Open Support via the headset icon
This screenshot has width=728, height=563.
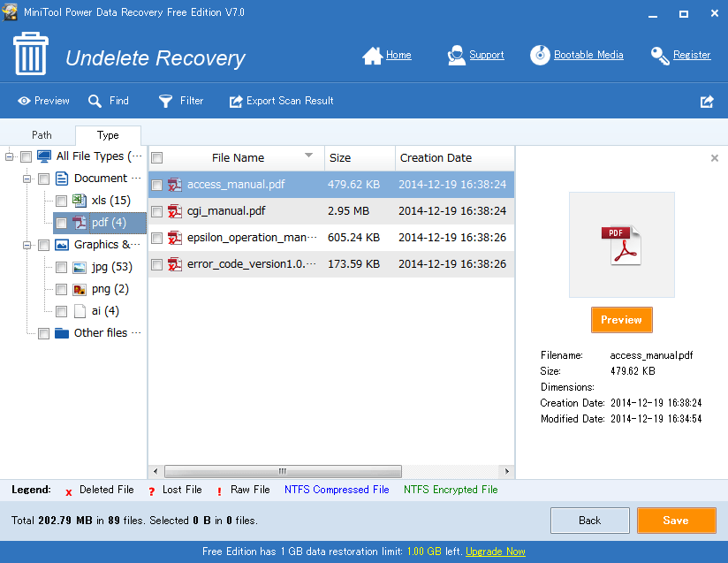click(x=457, y=56)
